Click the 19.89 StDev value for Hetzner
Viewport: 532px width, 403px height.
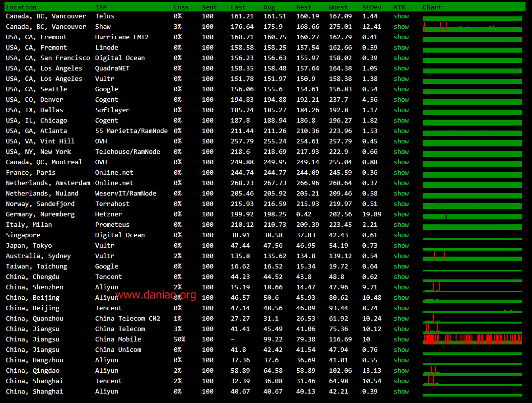tap(372, 214)
